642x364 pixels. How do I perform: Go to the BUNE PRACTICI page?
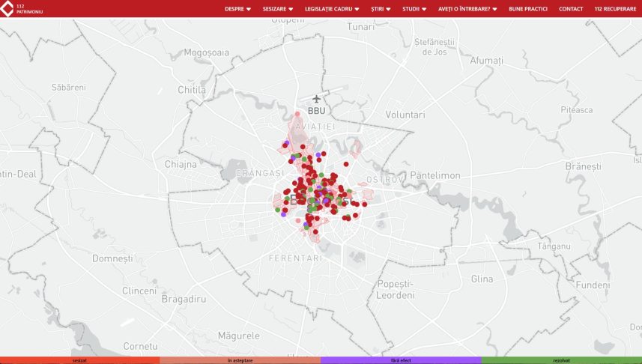pyautogui.click(x=528, y=8)
